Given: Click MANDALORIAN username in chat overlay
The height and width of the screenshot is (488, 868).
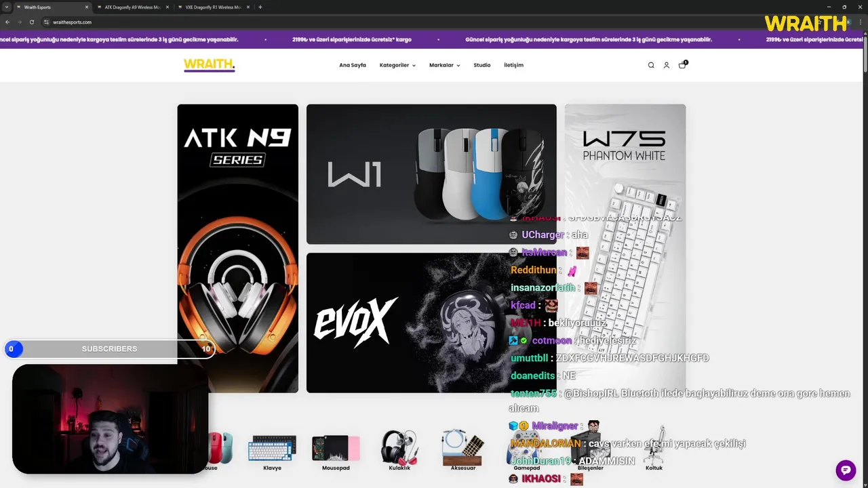Looking at the screenshot, I should click(x=546, y=443).
